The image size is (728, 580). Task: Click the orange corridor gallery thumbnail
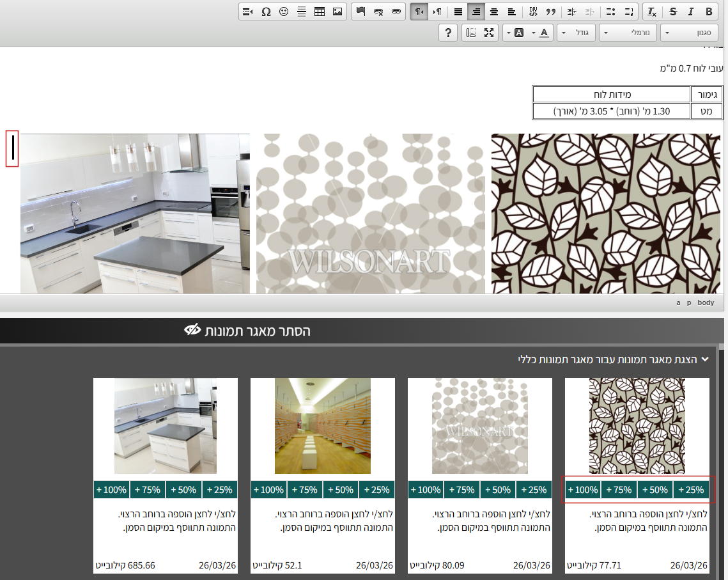323,426
